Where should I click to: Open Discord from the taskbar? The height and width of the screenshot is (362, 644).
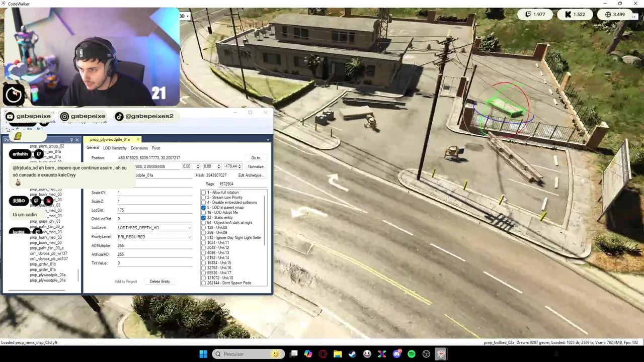(396, 354)
